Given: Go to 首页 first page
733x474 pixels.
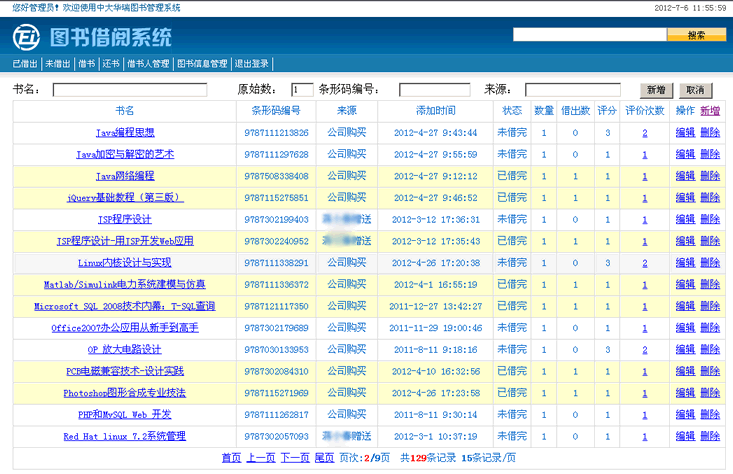Looking at the screenshot, I should click(x=231, y=458).
